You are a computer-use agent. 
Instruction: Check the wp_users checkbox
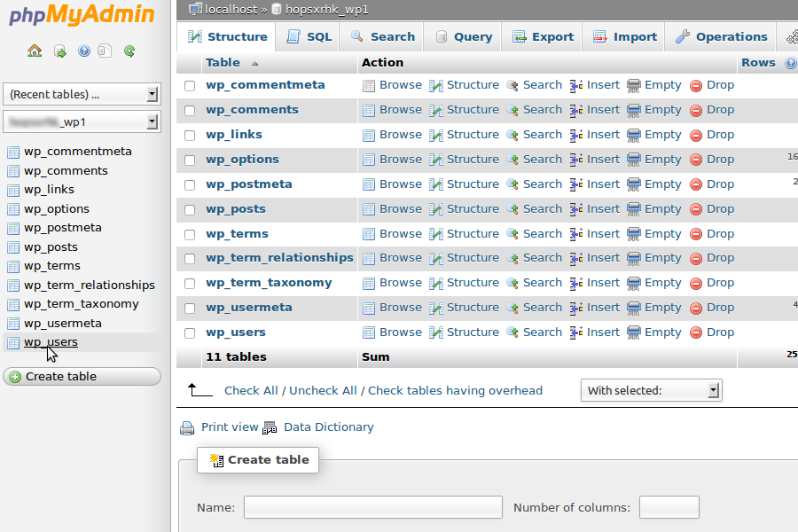(x=190, y=333)
